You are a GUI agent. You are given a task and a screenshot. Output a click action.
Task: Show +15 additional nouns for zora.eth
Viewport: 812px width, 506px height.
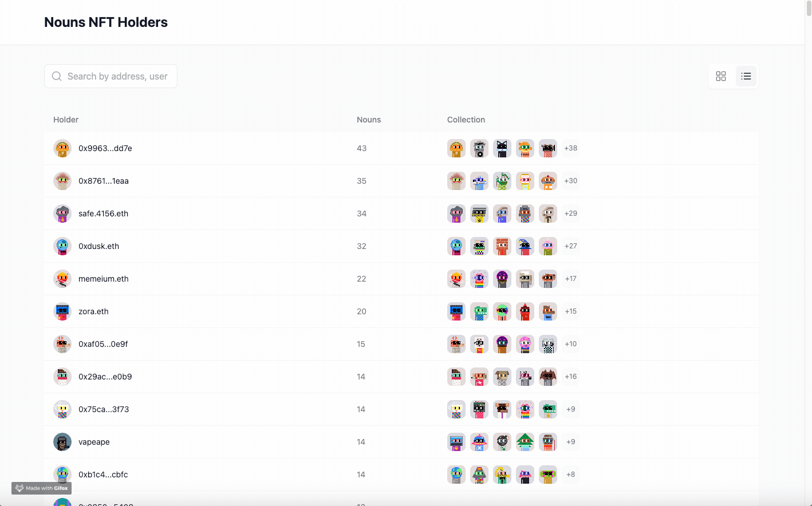point(570,311)
